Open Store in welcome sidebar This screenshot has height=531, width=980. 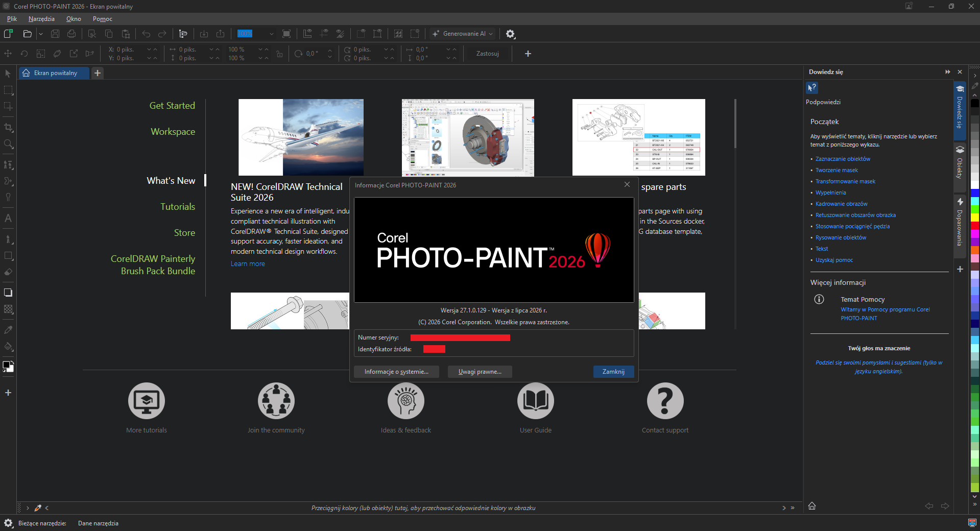tap(184, 233)
